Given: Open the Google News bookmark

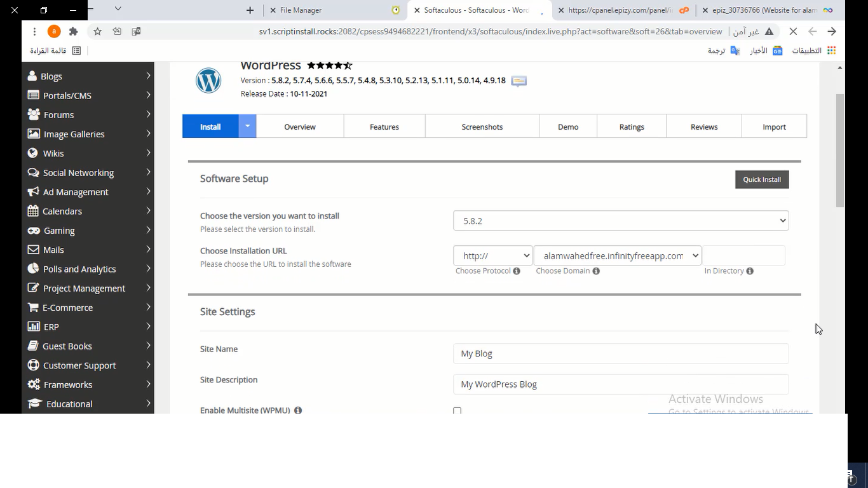Looking at the screenshot, I should [x=766, y=50].
